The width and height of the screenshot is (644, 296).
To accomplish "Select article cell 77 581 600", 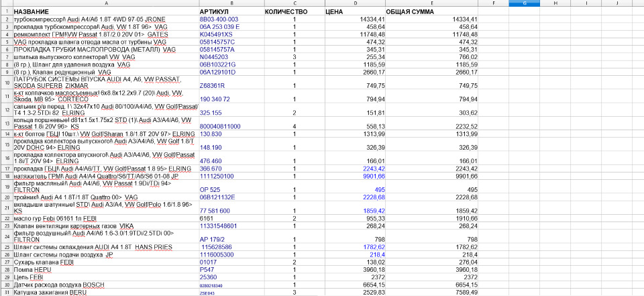I will [231, 207].
